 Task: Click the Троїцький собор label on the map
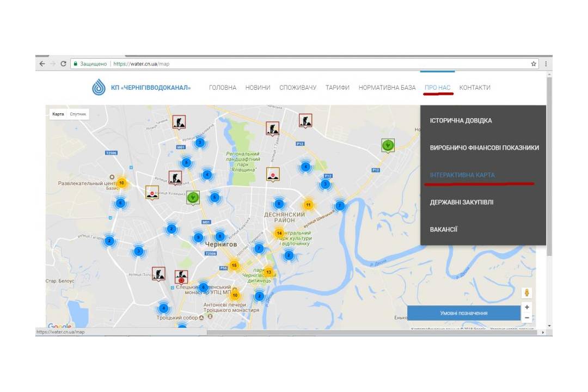[177, 318]
